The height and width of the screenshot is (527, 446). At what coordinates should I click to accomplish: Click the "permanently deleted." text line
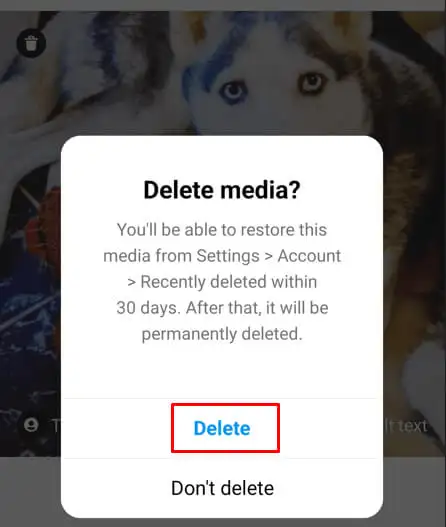tap(222, 334)
